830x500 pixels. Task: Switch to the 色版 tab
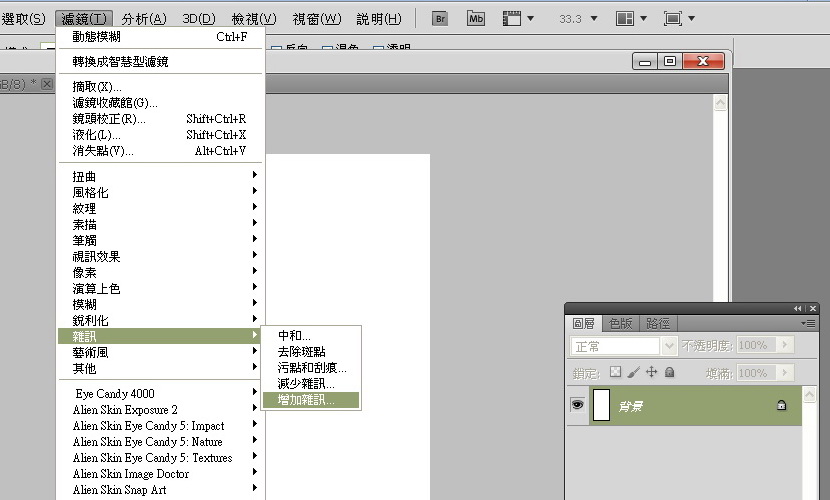coord(620,323)
